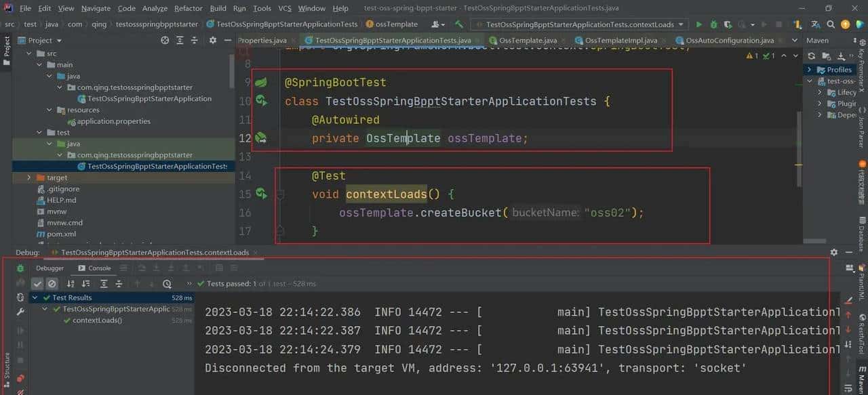Viewport: 868px width, 395px height.
Task: Switch to the Debugger tab
Action: pyautogui.click(x=49, y=268)
